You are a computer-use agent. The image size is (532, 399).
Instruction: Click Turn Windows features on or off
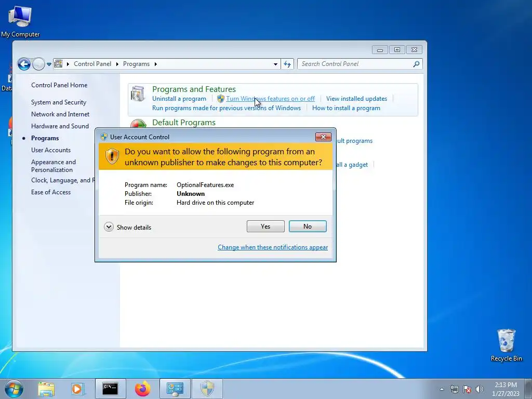pyautogui.click(x=270, y=99)
